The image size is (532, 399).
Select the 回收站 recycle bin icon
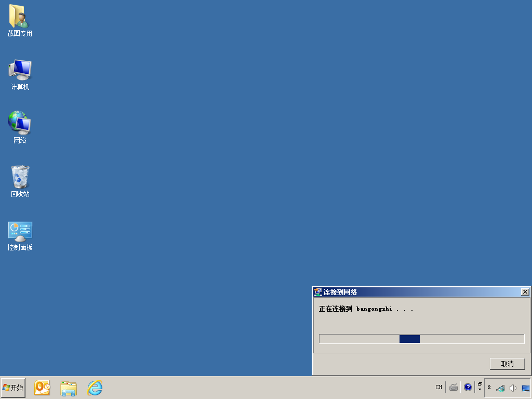point(20,181)
